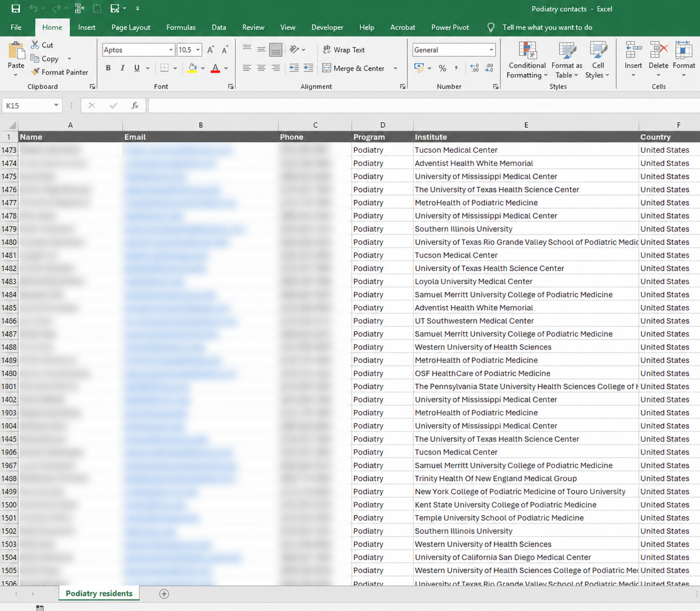Switch to Formulas tab
This screenshot has width=700, height=611.
pyautogui.click(x=181, y=27)
